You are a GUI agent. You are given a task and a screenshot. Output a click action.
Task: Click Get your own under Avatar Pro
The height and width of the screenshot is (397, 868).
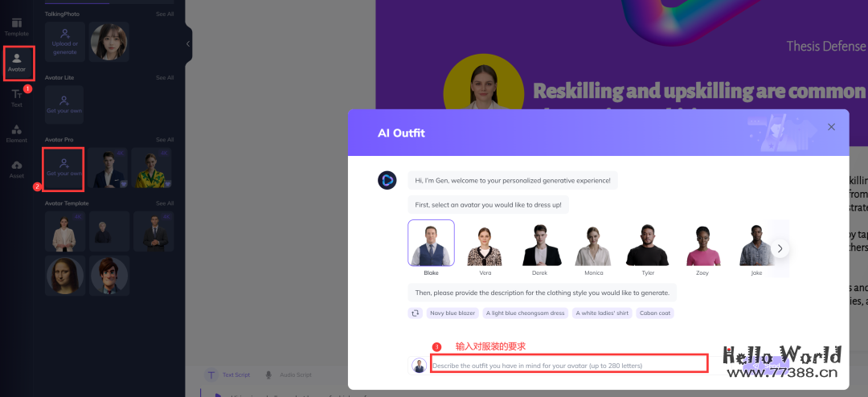click(x=64, y=168)
